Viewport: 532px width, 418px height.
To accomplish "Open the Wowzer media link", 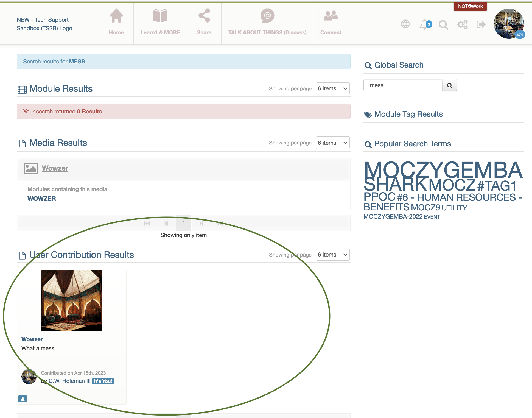I will [55, 168].
